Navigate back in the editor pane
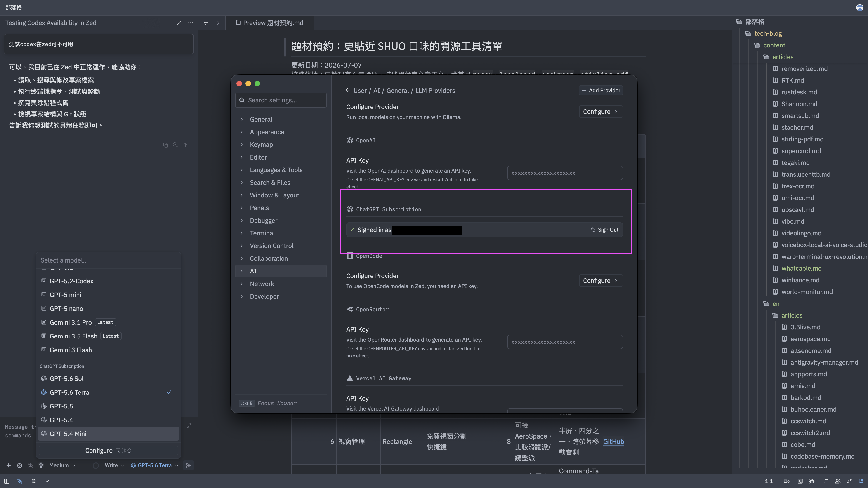 (205, 23)
